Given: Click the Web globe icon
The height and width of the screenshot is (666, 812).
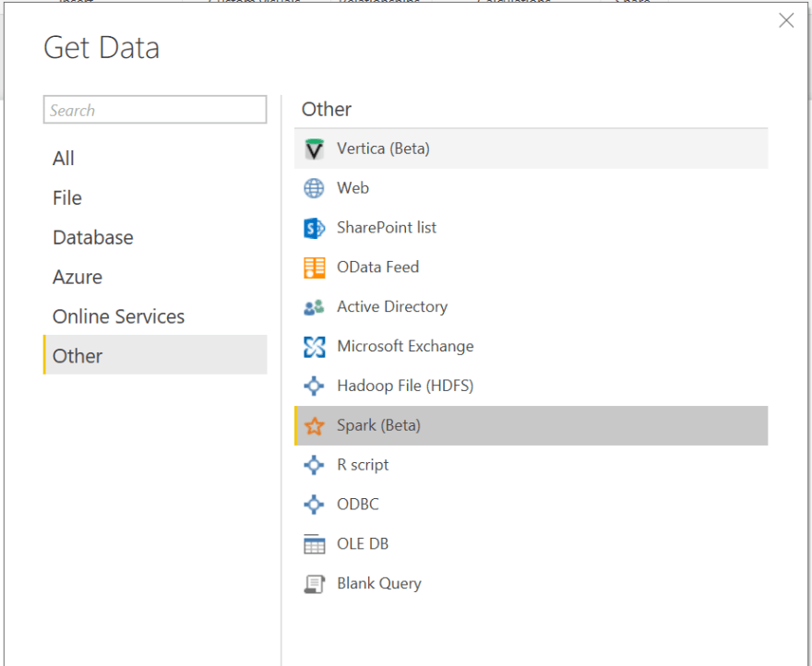Looking at the screenshot, I should pos(314,188).
